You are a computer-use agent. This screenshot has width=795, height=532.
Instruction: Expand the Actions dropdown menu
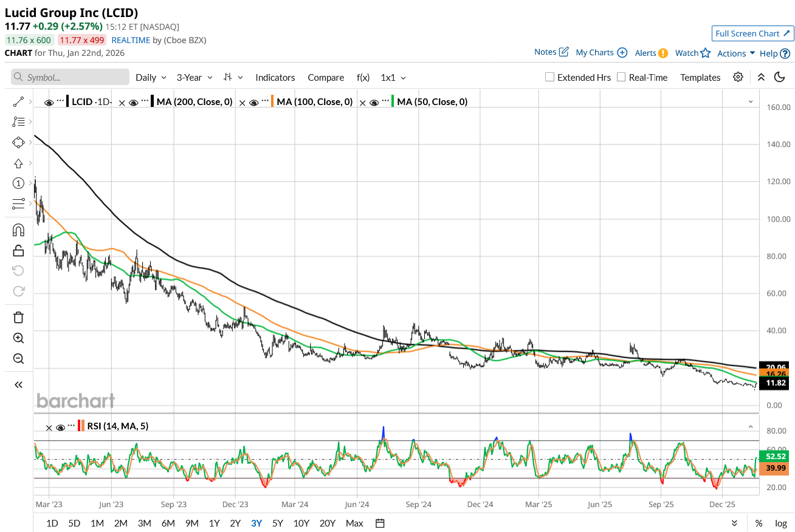click(x=736, y=53)
